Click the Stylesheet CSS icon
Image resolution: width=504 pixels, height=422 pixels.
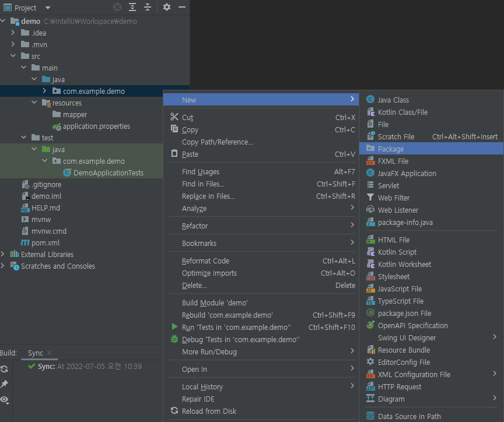(370, 276)
